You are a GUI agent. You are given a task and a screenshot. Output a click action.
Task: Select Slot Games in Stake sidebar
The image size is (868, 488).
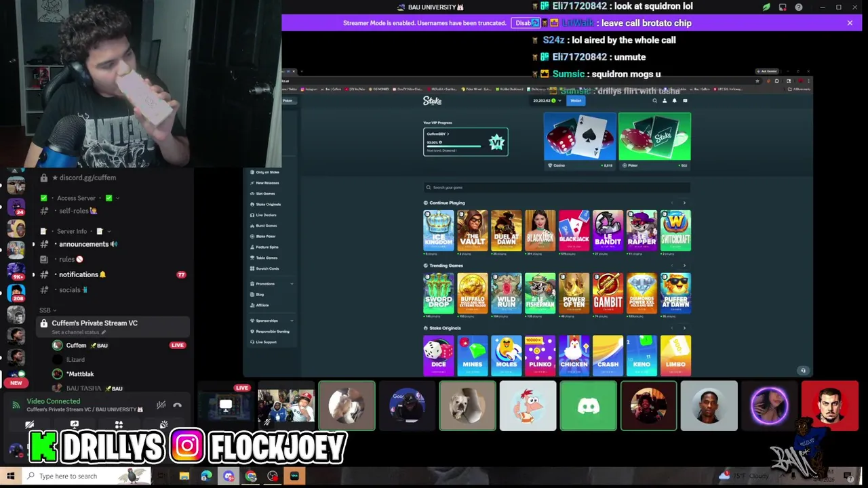[265, 194]
